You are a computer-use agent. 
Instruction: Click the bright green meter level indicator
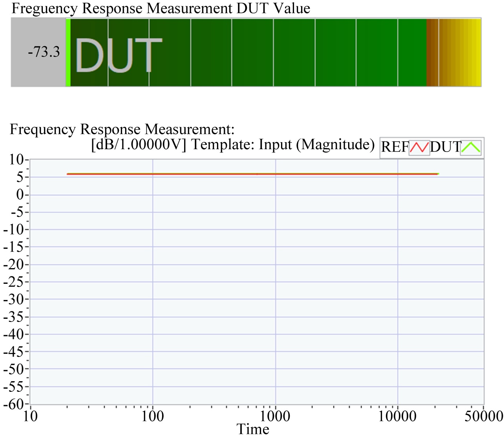(68, 52)
